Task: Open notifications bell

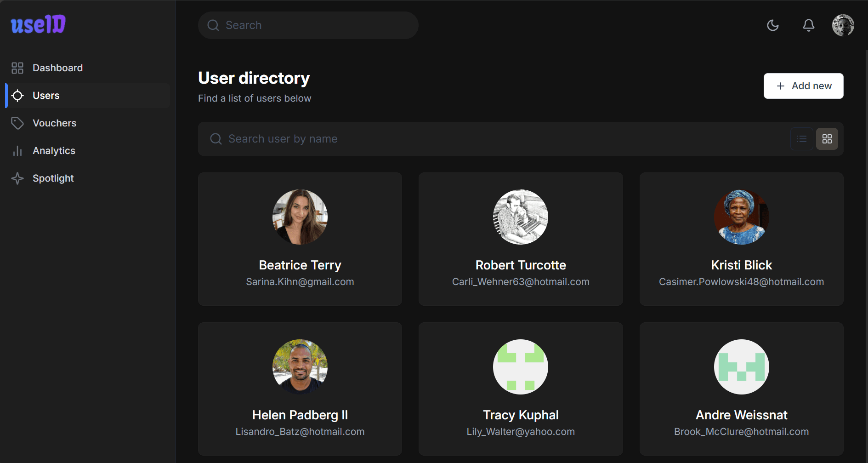Action: tap(809, 25)
